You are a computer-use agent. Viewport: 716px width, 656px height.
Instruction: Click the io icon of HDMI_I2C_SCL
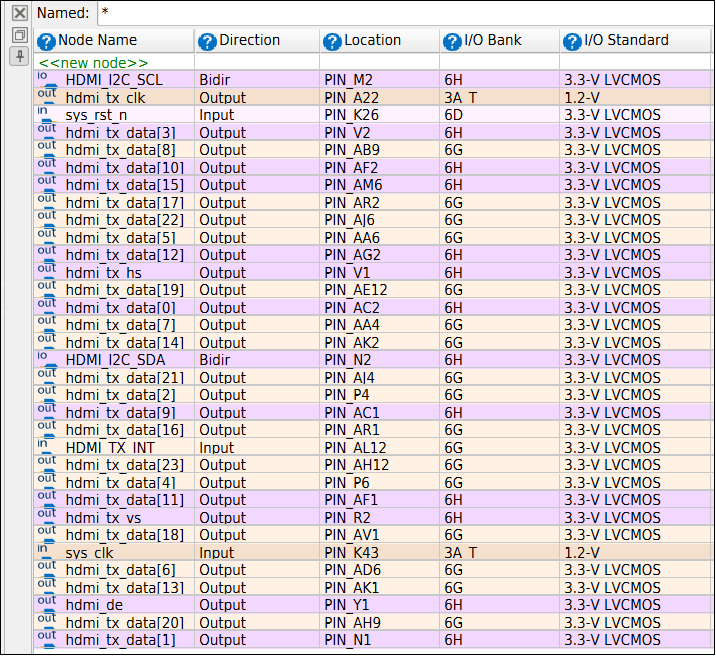click(47, 79)
